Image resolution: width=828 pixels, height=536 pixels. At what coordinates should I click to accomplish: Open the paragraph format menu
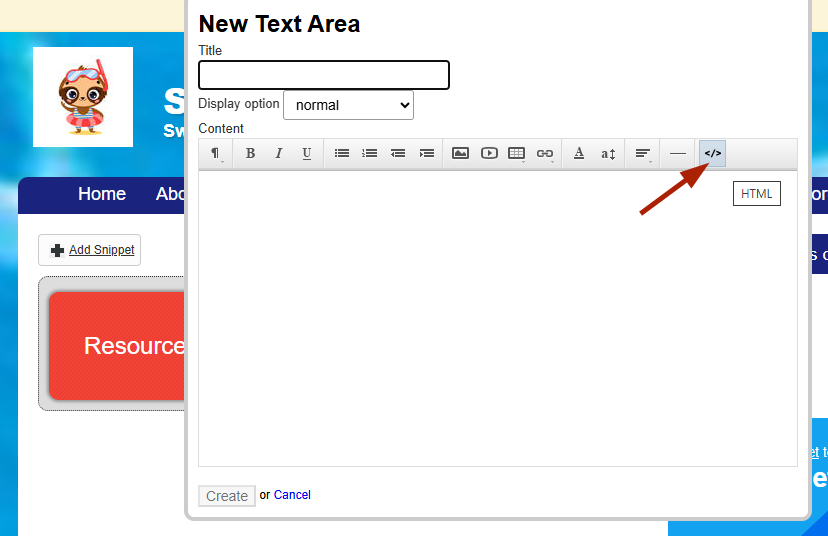tap(216, 153)
